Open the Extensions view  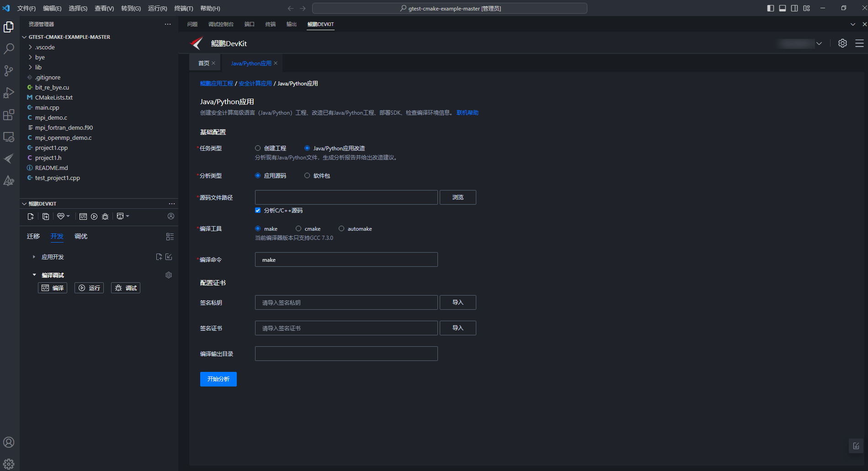tap(9, 115)
